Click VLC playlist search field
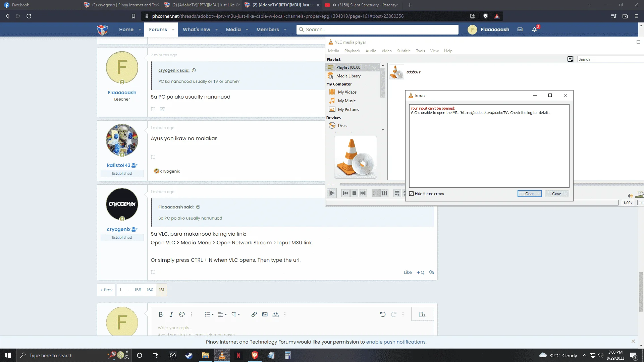Image resolution: width=644 pixels, height=362 pixels. point(610,59)
